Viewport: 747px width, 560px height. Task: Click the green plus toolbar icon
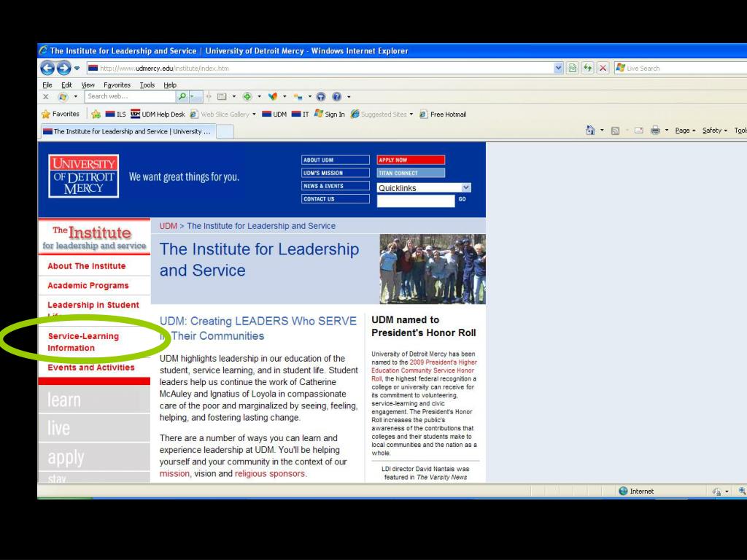[247, 97]
